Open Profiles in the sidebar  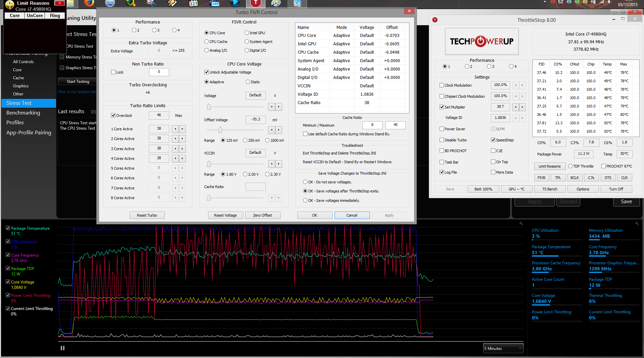tap(15, 123)
